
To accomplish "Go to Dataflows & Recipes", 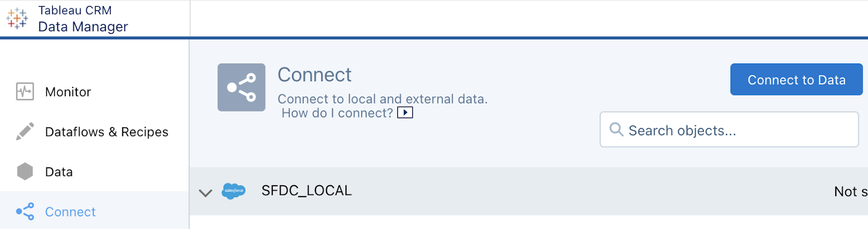I will [106, 132].
